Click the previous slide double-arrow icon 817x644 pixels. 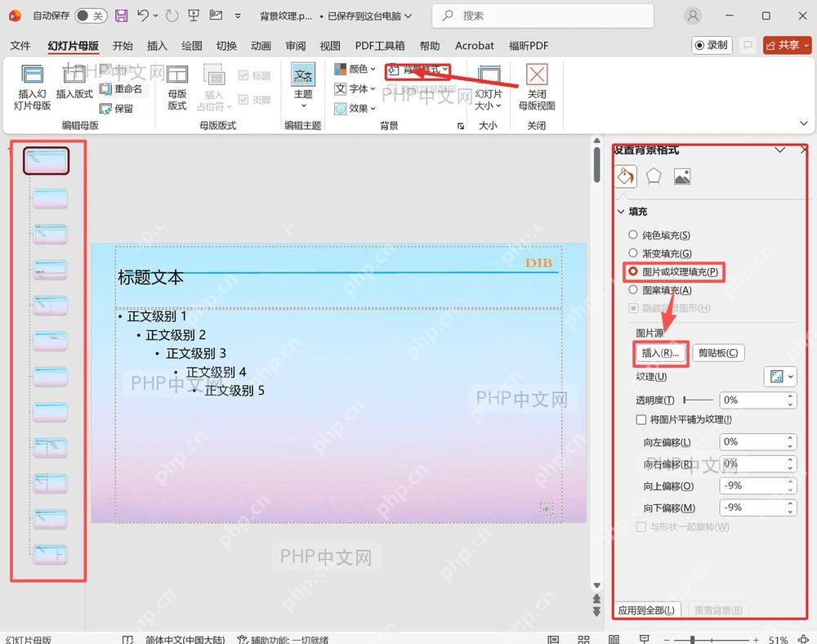pos(597,599)
